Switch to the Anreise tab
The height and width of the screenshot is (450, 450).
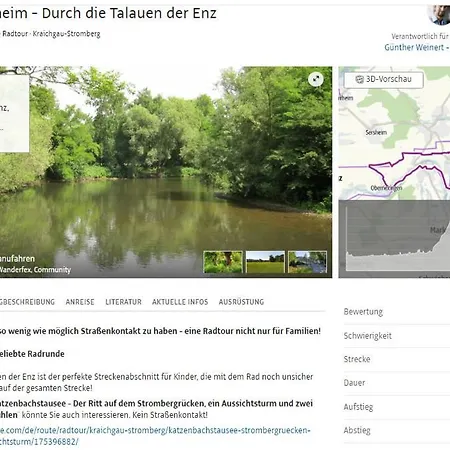pos(80,302)
